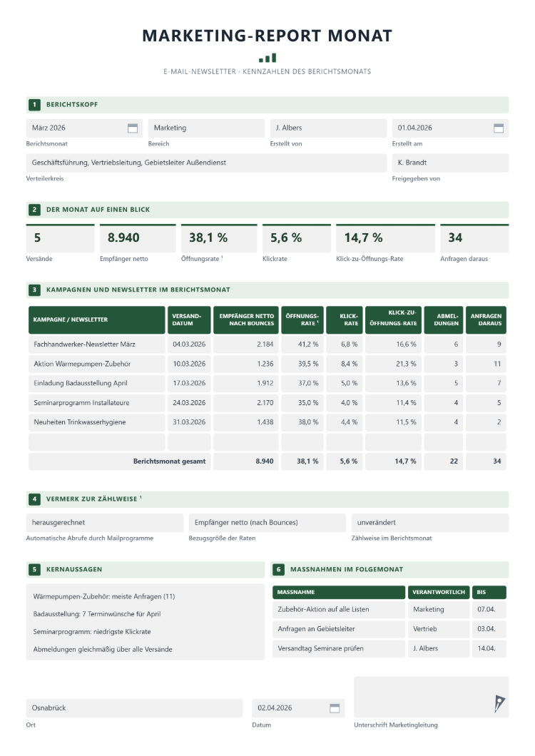The height and width of the screenshot is (756, 535).
Task: Click the Klick-zu-Öffnungs-Rate summary value 14,7 %
Action: 385,238
